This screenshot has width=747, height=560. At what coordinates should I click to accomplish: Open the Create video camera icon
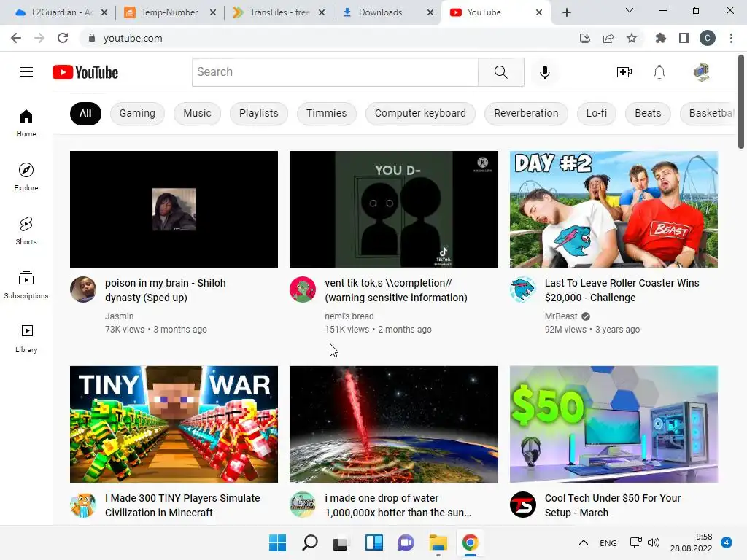tap(624, 72)
